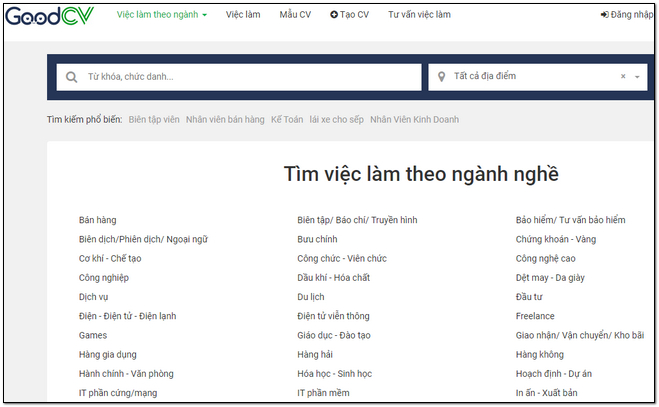Open Cơ khí - Chế tạo category

110,259
